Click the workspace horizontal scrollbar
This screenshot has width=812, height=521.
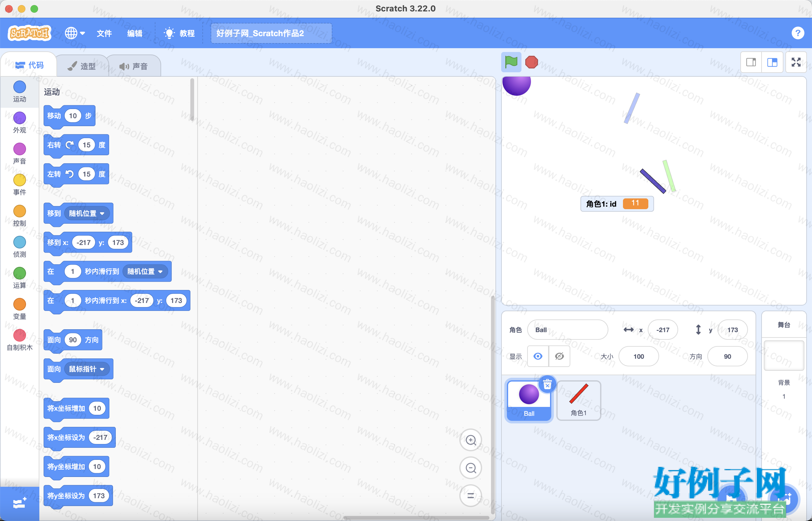(x=416, y=518)
